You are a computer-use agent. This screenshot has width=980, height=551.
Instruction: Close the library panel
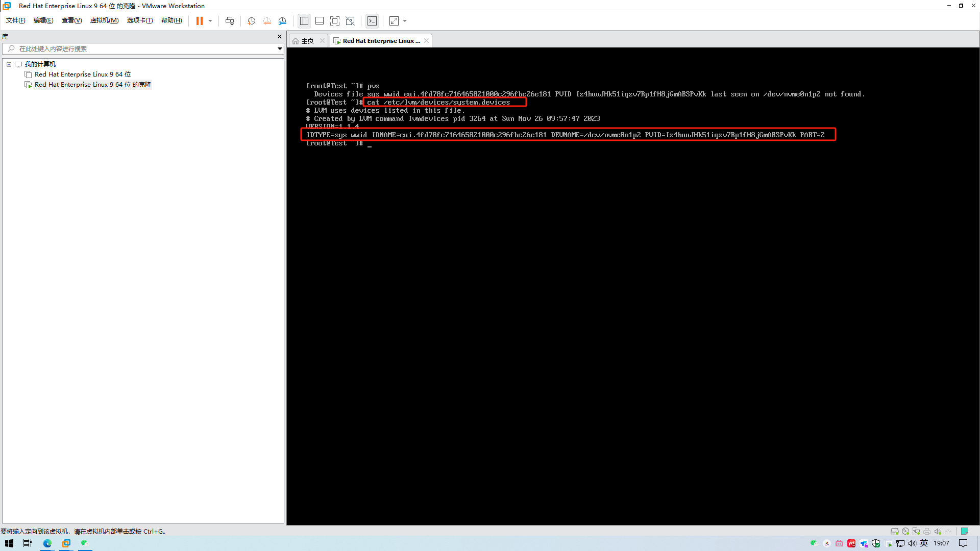(280, 36)
